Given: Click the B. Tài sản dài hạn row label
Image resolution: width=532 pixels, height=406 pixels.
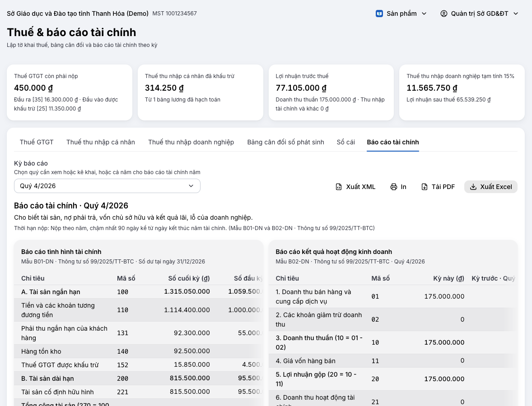Looking at the screenshot, I should coord(47,378).
